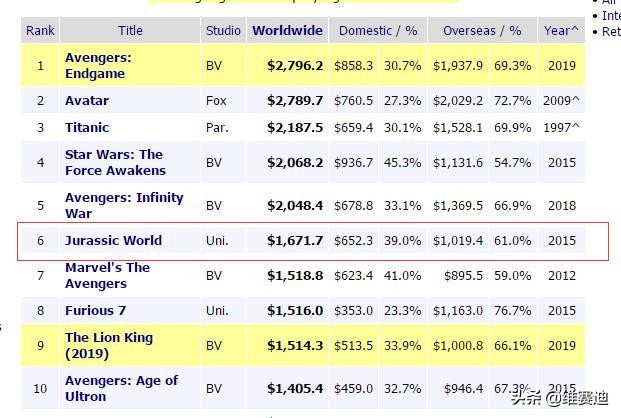Screen dimensions: 621x418
Task: Open Avengers: Age of Ultron link
Action: tap(121, 388)
